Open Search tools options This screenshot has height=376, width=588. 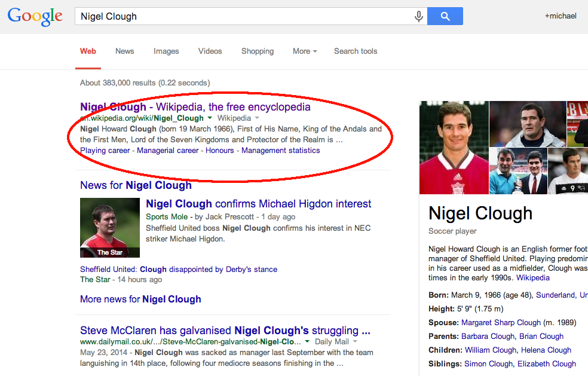pyautogui.click(x=356, y=51)
